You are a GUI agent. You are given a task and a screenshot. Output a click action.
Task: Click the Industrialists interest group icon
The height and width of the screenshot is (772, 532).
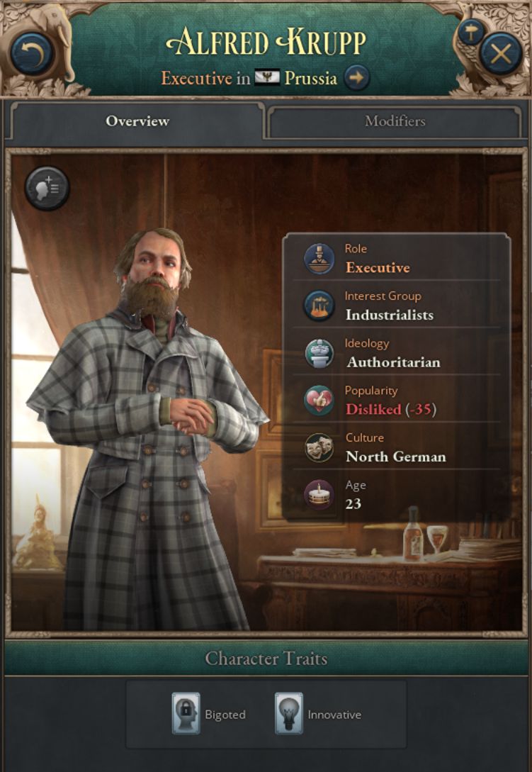(x=319, y=306)
